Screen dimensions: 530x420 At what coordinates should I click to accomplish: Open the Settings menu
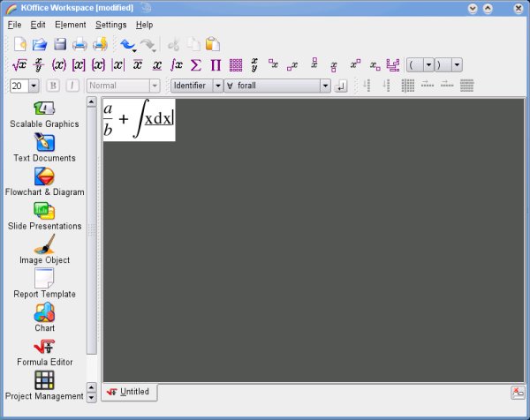click(111, 25)
